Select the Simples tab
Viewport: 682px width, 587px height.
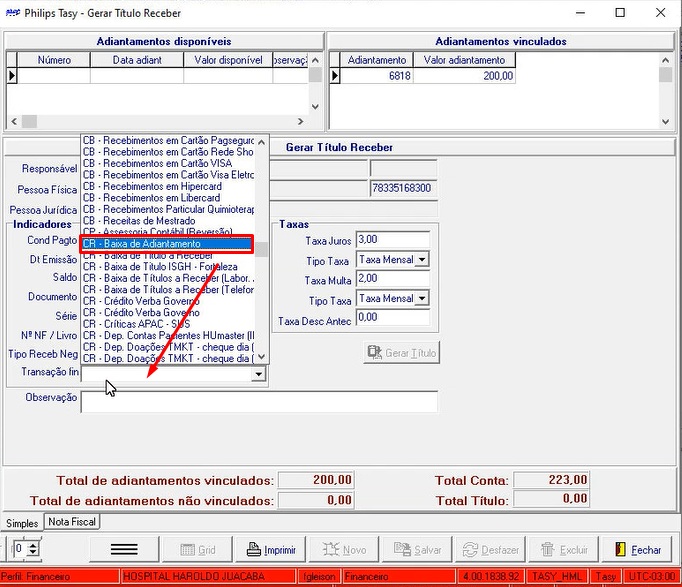22,523
